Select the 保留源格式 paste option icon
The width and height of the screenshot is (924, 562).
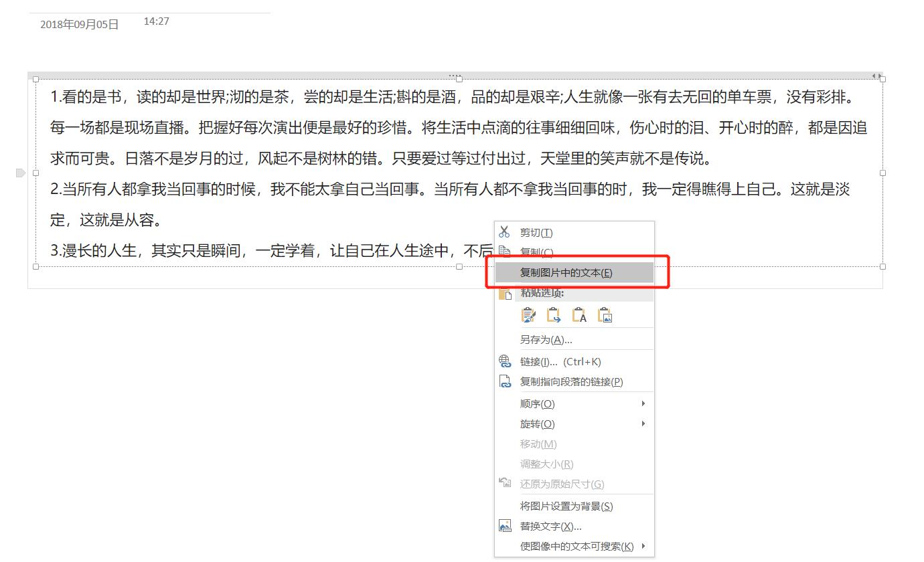pos(529,314)
